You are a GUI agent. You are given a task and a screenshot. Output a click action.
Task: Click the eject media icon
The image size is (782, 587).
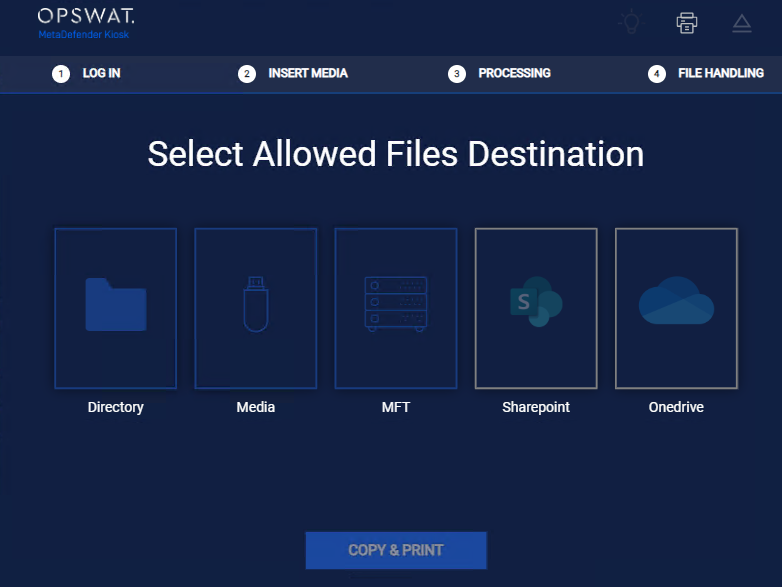pos(742,23)
